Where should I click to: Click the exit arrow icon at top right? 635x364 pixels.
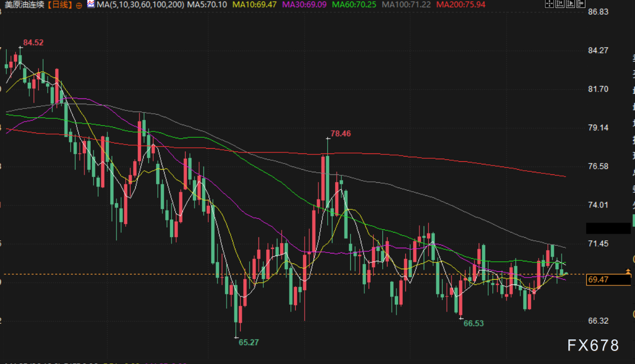[x=581, y=4]
